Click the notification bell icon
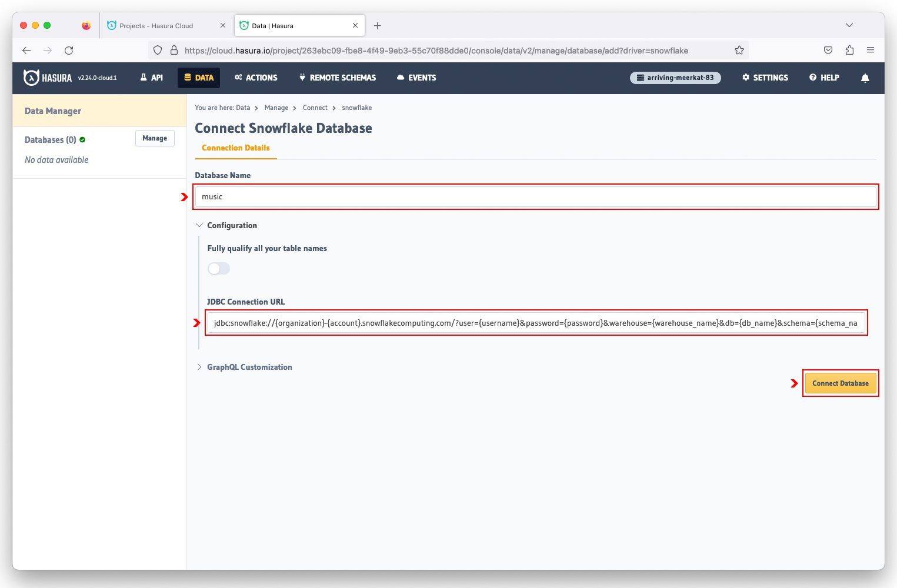This screenshot has height=588, width=897. [x=865, y=78]
